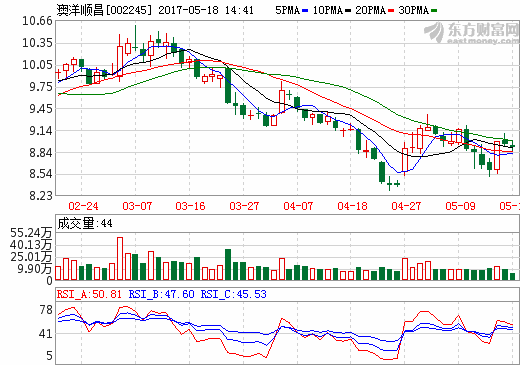Click the price label 10.66

tap(37, 21)
